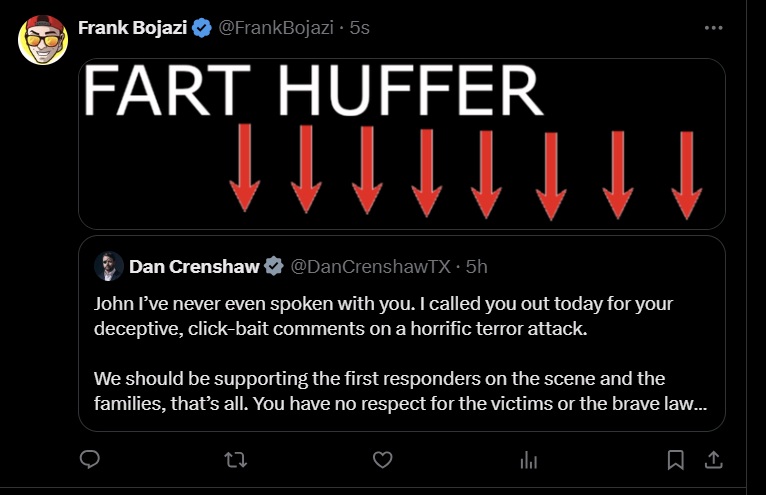Click the 5h timestamp on quoted tweet
Image resolution: width=766 pixels, height=495 pixels.
tap(475, 266)
